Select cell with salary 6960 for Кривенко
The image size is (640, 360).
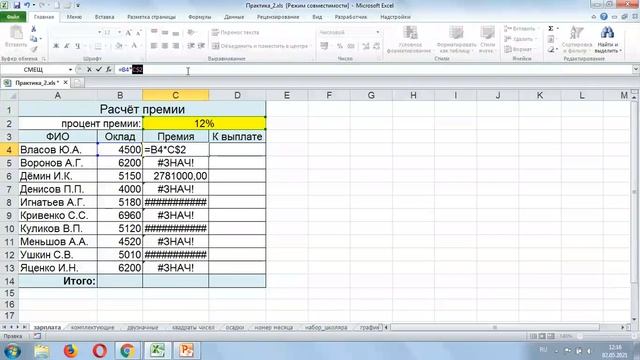(x=120, y=215)
